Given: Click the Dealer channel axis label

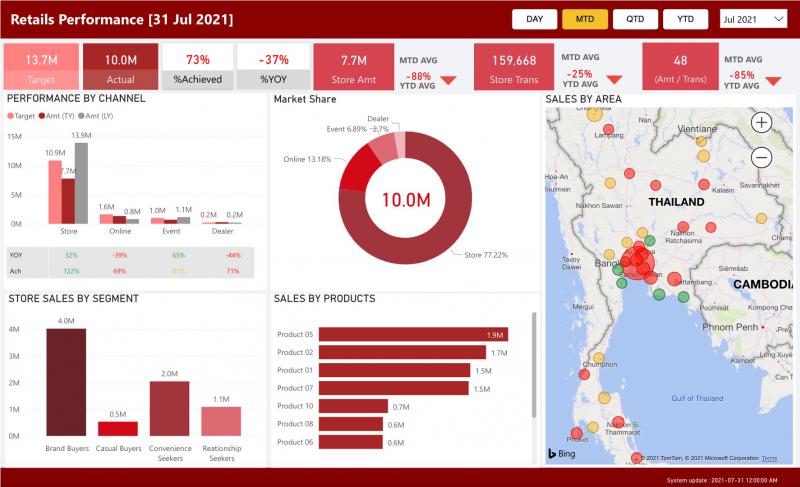Looking at the screenshot, I should coord(222,231).
